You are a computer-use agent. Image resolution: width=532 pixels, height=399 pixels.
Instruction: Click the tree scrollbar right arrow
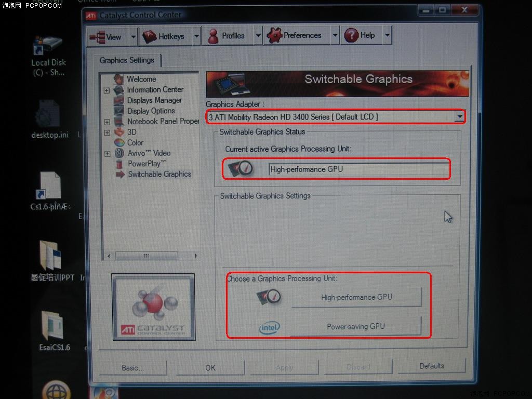(x=196, y=256)
